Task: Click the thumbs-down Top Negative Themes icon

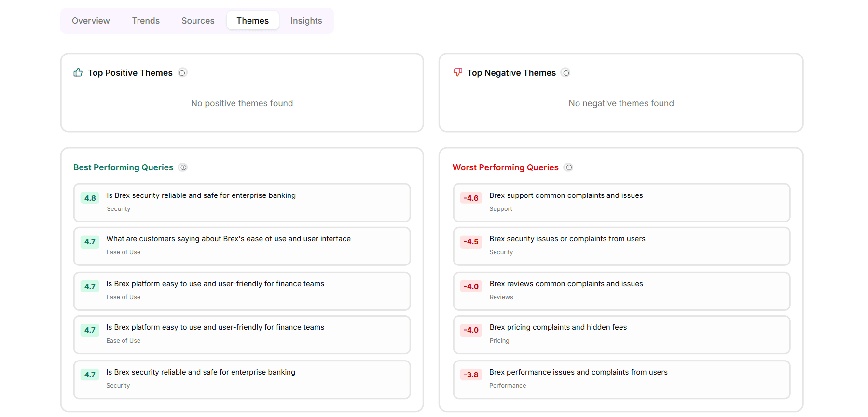Action: [457, 72]
